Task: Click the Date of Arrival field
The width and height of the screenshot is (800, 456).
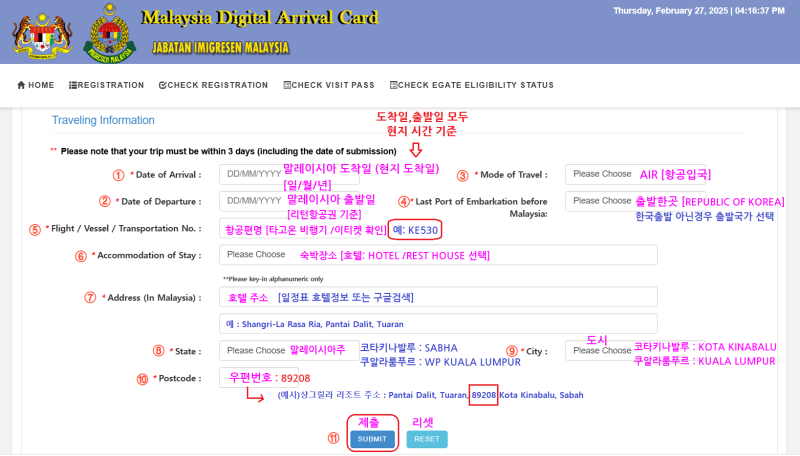Action: tap(289, 174)
